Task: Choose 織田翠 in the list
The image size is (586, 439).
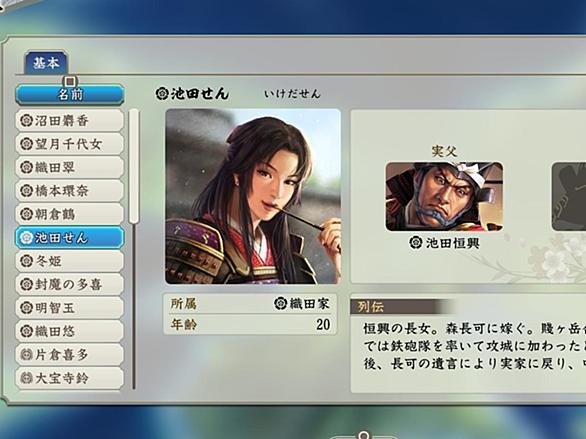Action: click(70, 167)
